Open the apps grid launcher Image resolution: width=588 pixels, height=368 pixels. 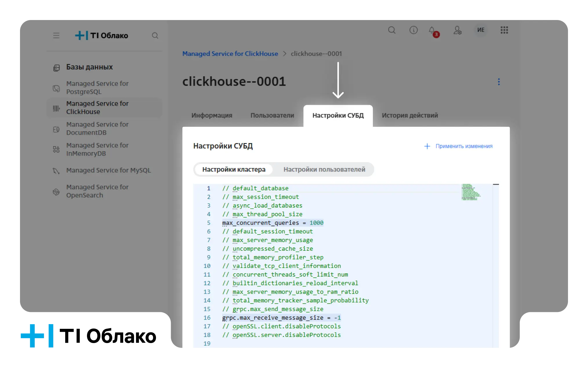point(504,30)
